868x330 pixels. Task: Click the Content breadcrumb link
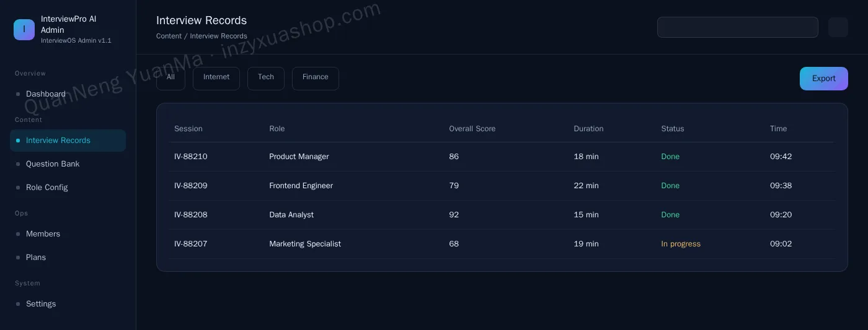tap(169, 36)
